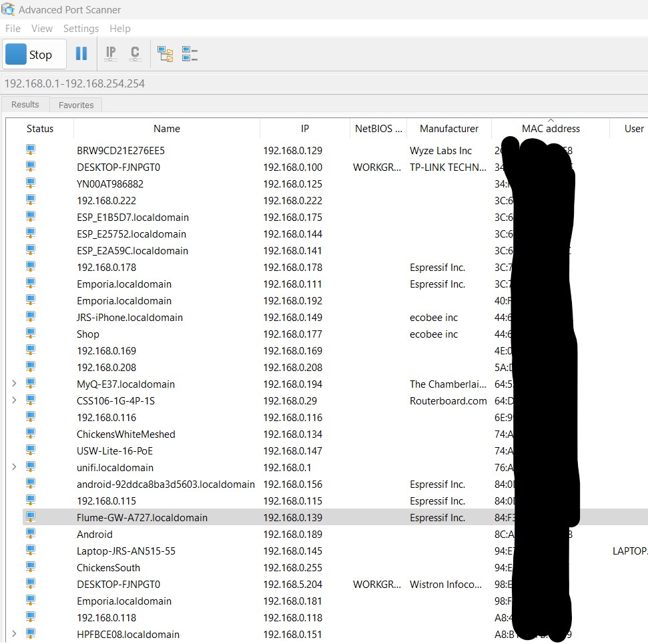The width and height of the screenshot is (648, 644).
Task: Click the Advanced Port Scanner title icon
Action: pos(8,9)
